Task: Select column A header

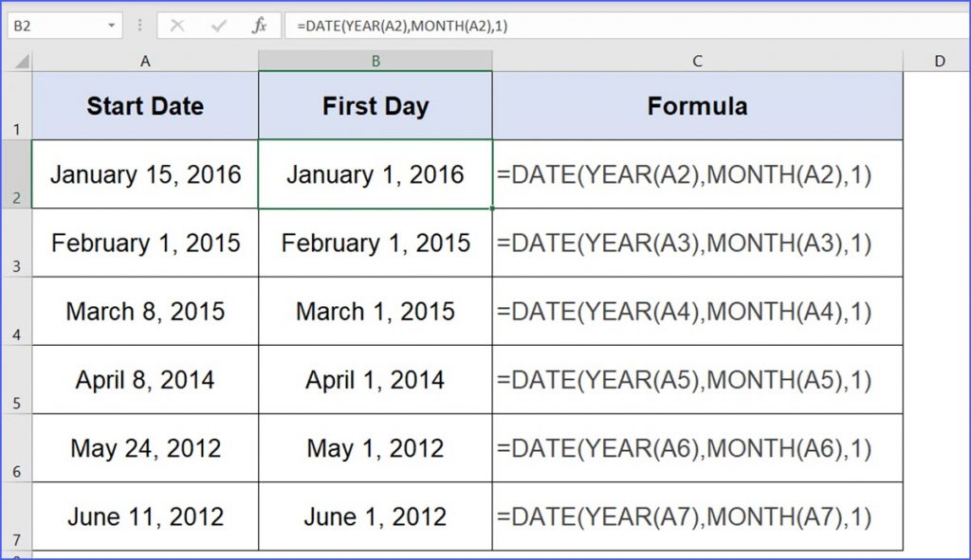Action: (145, 60)
